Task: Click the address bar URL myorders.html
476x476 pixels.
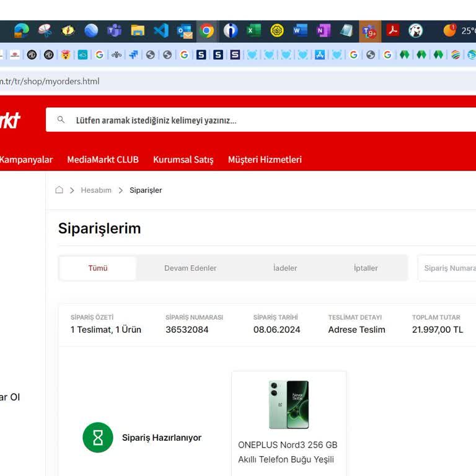Action: point(50,81)
